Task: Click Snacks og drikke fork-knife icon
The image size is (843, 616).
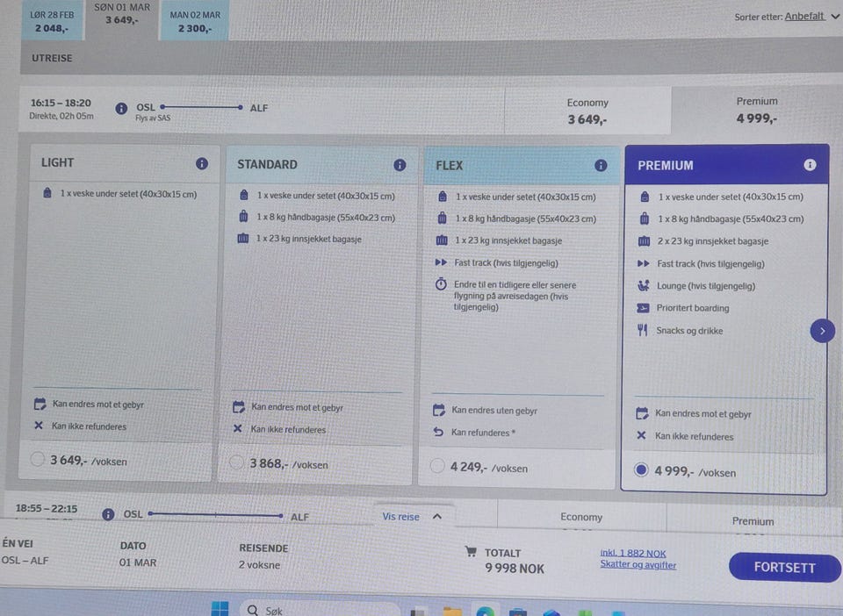Action: (x=643, y=330)
